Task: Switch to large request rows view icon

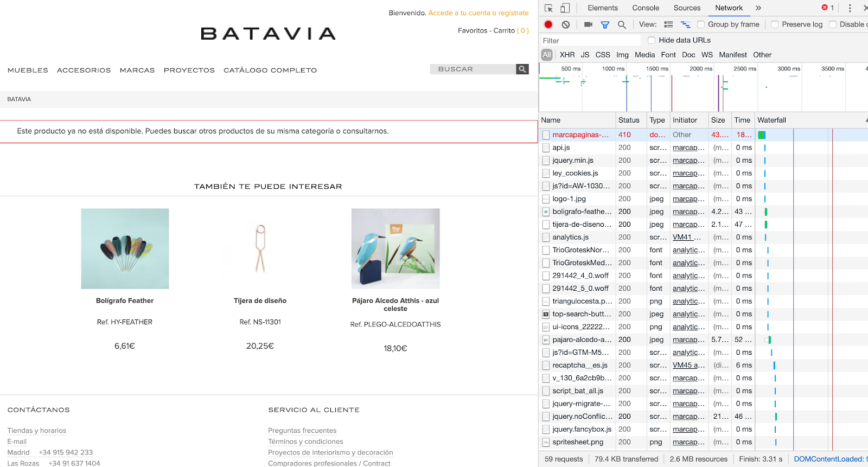Action: pyautogui.click(x=668, y=24)
